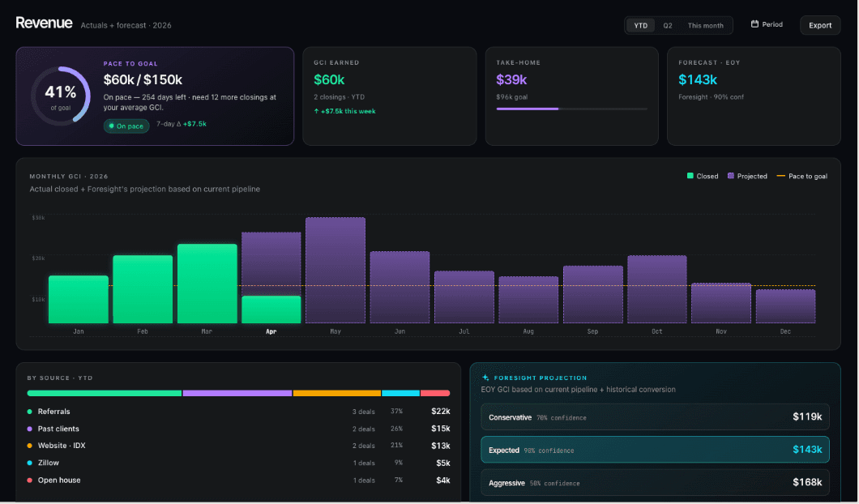Select the Expected $143k scenario

click(655, 450)
